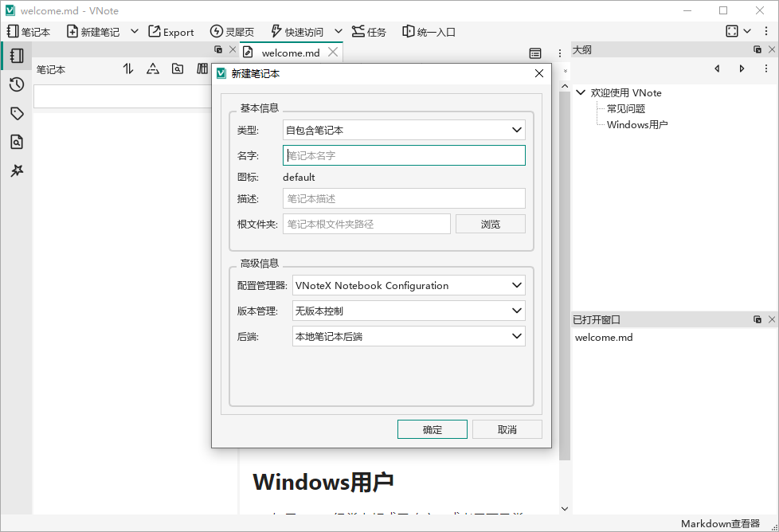Select welcome.md in the 已打开窗口 panel

pos(603,337)
